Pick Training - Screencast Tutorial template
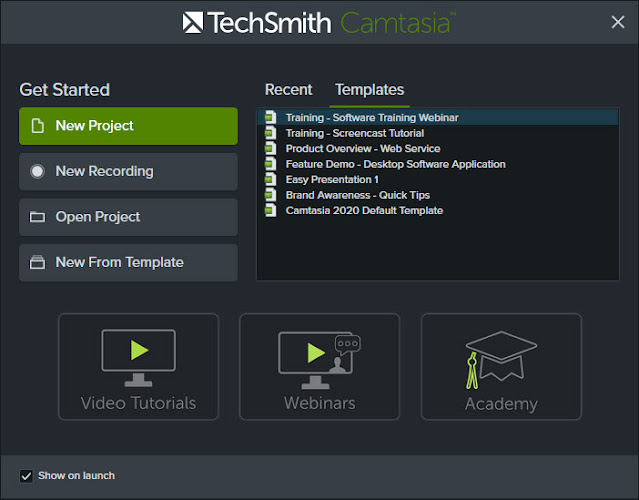The width and height of the screenshot is (639, 500). pos(438,133)
